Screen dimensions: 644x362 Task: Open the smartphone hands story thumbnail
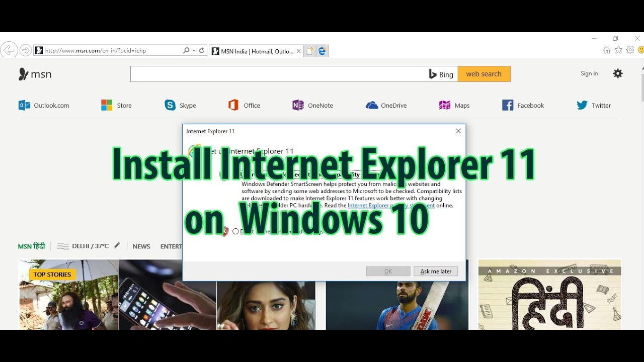168,295
